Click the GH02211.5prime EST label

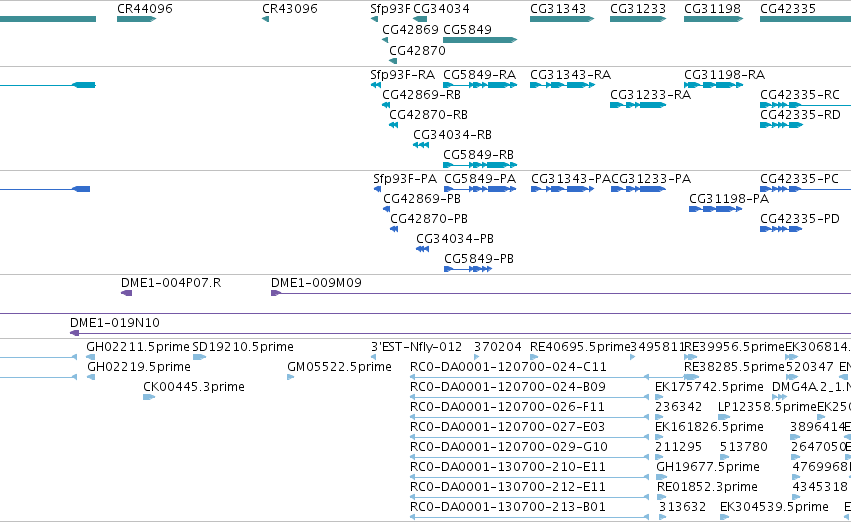[x=138, y=347]
